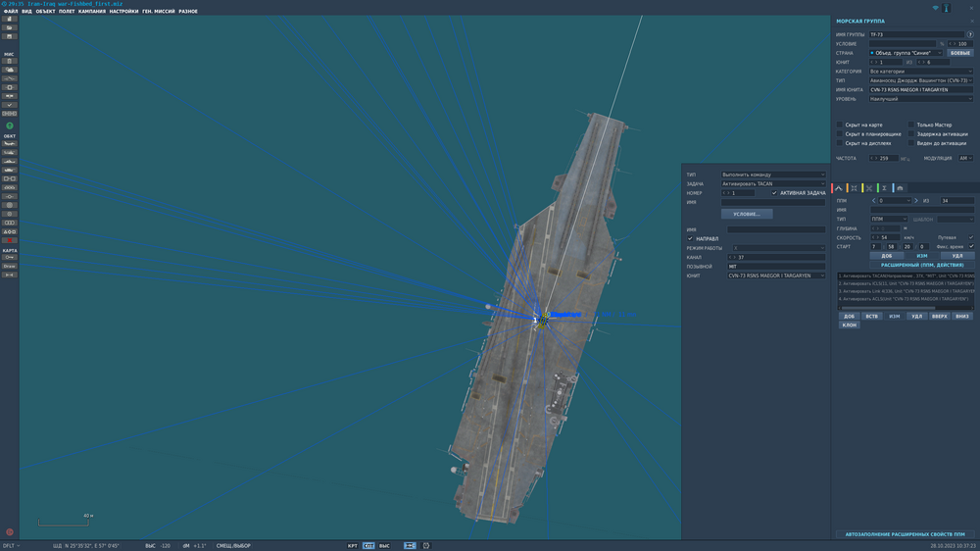Open the СТРАНА country dropdown
Viewport: 980px width, 551px height.
(x=906, y=53)
